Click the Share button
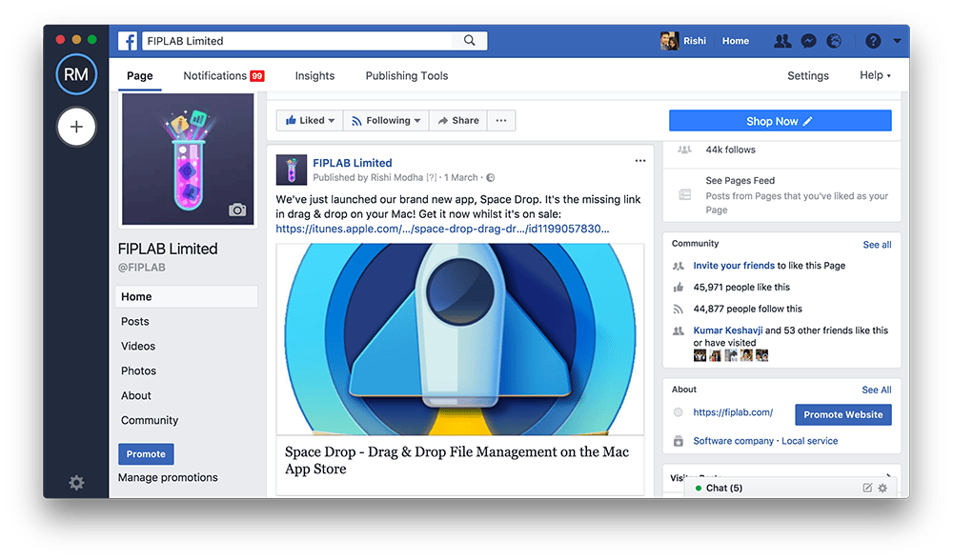The width and height of the screenshot is (953, 560). pos(459,120)
